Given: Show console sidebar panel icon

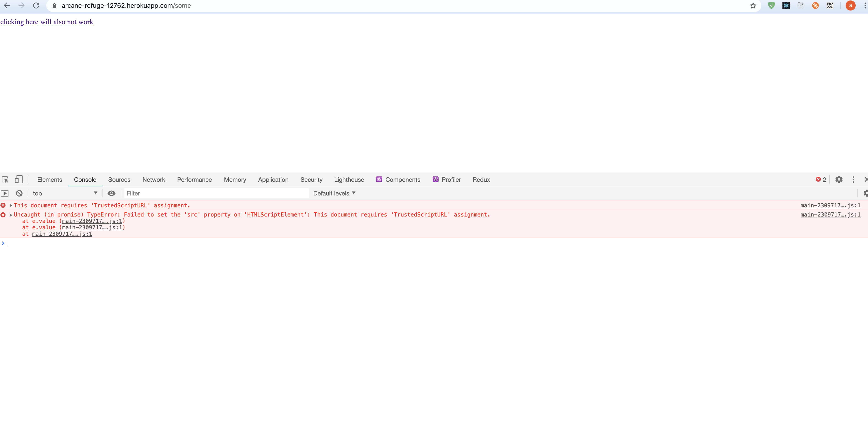Looking at the screenshot, I should click(5, 193).
